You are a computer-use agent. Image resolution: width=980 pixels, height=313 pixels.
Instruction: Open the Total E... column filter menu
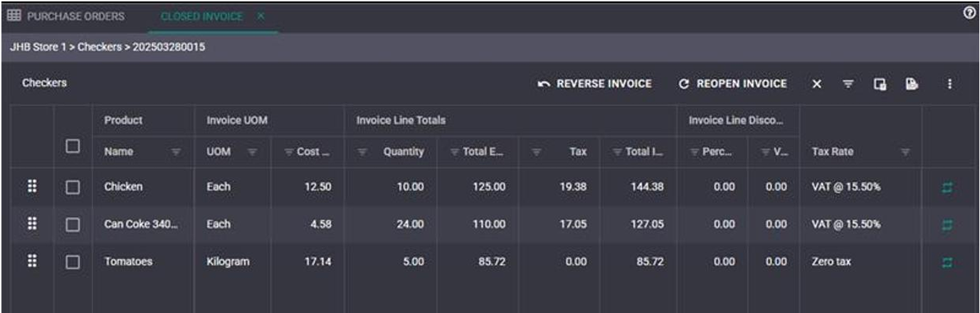point(455,152)
